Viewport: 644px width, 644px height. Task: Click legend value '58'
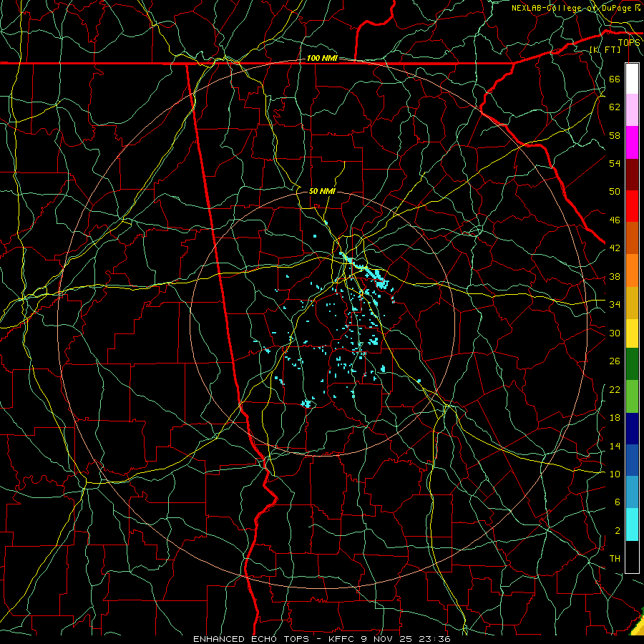[x=615, y=135]
